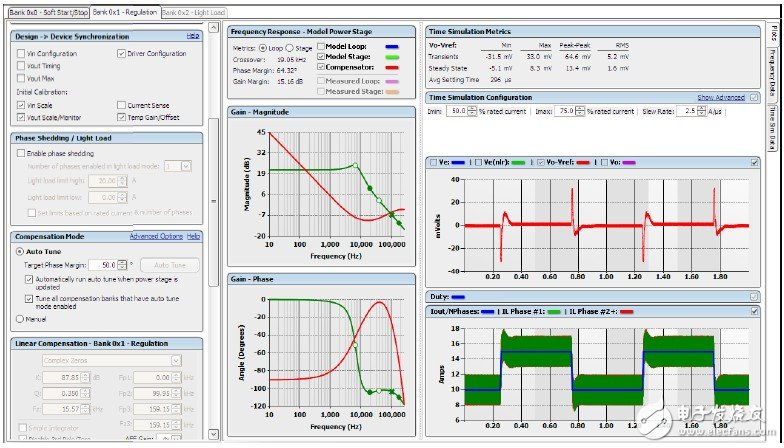
Task: Collapse the Iout/NPhases plot panel checkbox
Action: click(x=755, y=311)
